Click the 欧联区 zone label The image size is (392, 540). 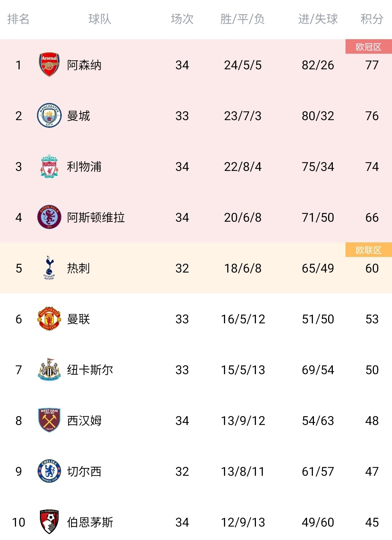pyautogui.click(x=368, y=250)
